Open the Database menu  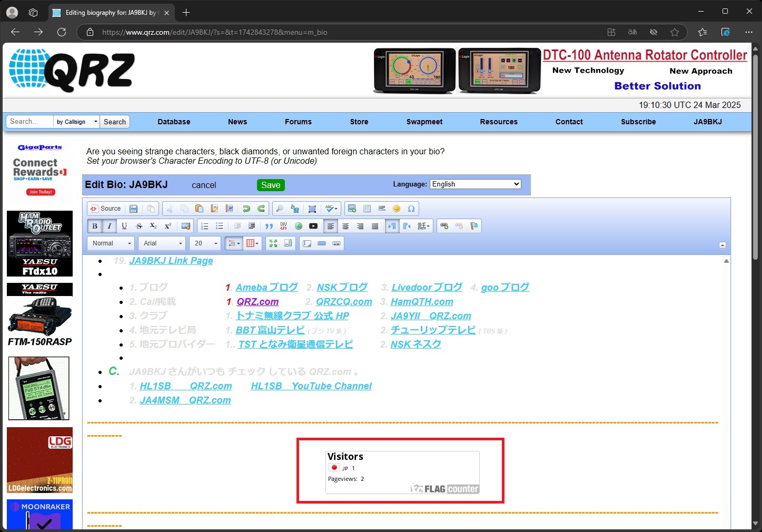[x=174, y=122]
